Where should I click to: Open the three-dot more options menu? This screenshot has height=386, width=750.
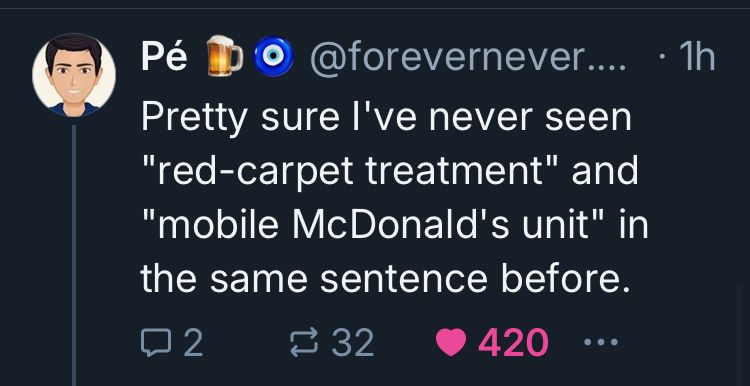point(601,342)
